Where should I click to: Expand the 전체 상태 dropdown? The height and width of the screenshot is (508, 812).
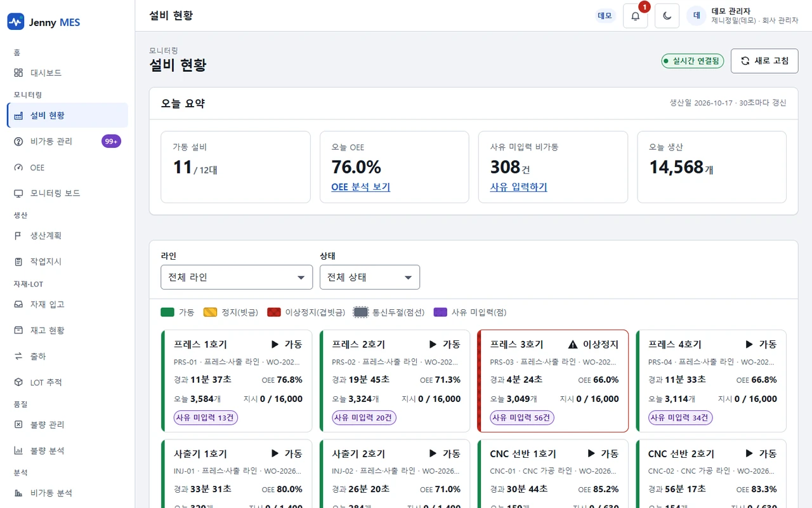pyautogui.click(x=370, y=277)
